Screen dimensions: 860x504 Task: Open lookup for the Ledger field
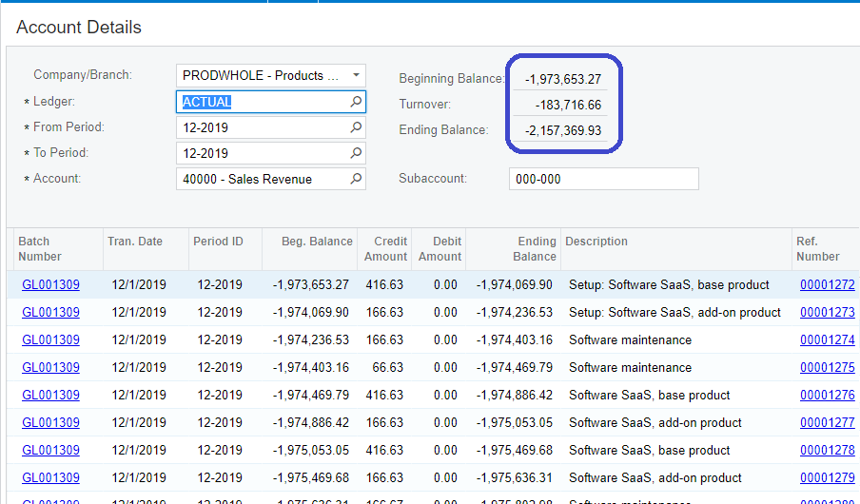(x=356, y=102)
